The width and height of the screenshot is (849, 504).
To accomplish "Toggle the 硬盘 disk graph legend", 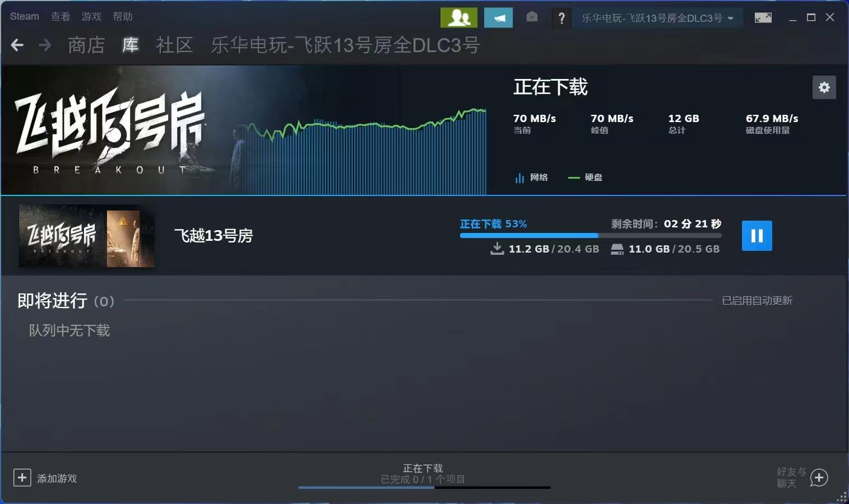I will 586,178.
